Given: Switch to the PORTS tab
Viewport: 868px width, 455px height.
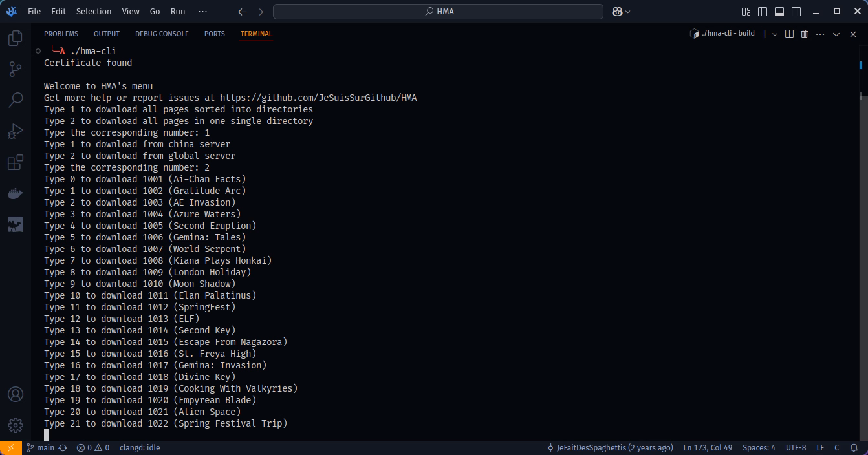Looking at the screenshot, I should (215, 34).
